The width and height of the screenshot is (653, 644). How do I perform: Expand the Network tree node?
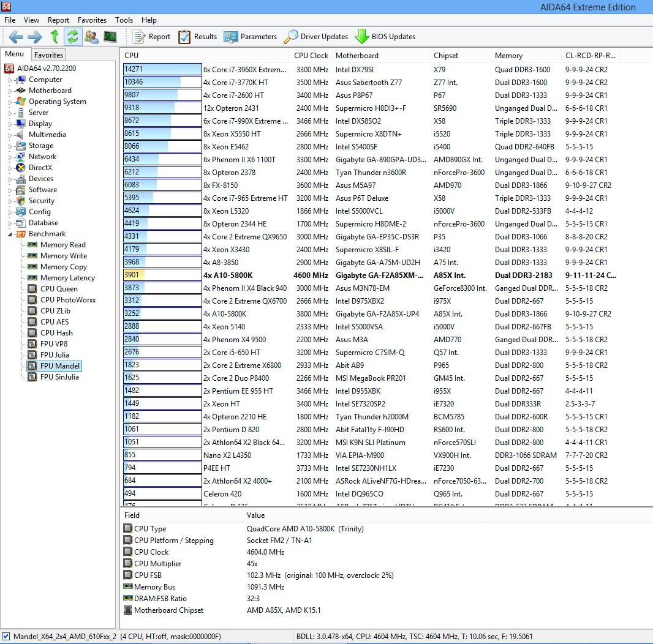(10, 157)
